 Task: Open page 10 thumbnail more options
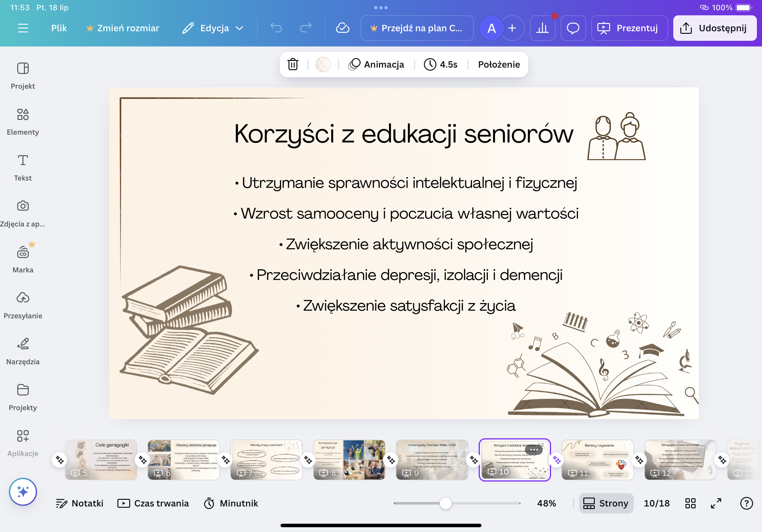tap(534, 450)
